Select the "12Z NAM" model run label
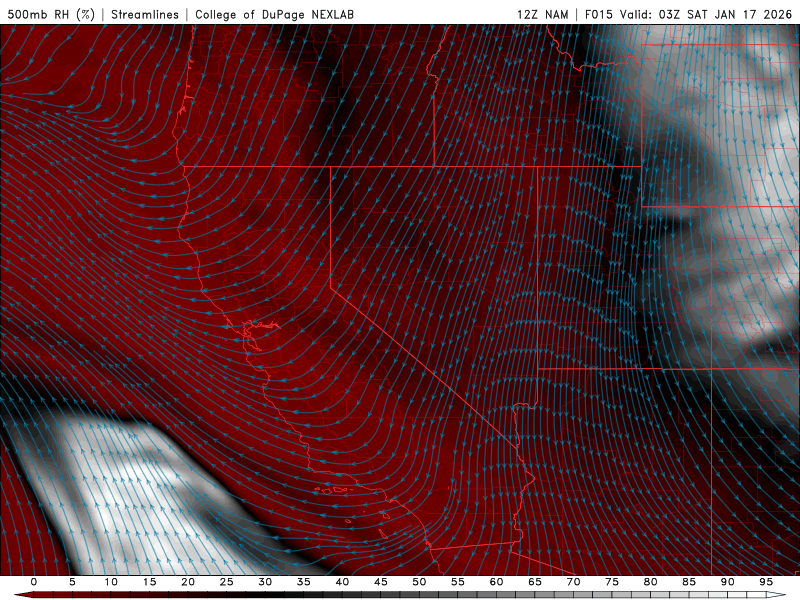800x600 pixels. point(542,14)
